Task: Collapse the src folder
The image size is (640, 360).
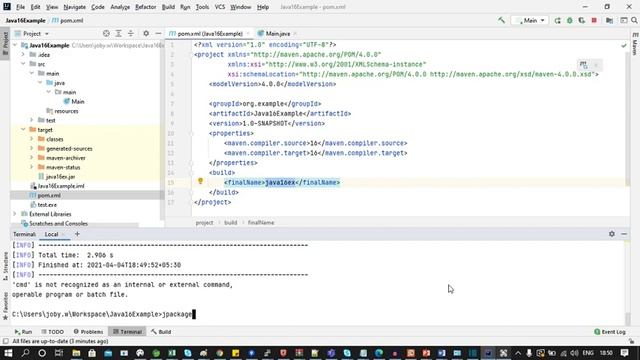Action: (23, 64)
